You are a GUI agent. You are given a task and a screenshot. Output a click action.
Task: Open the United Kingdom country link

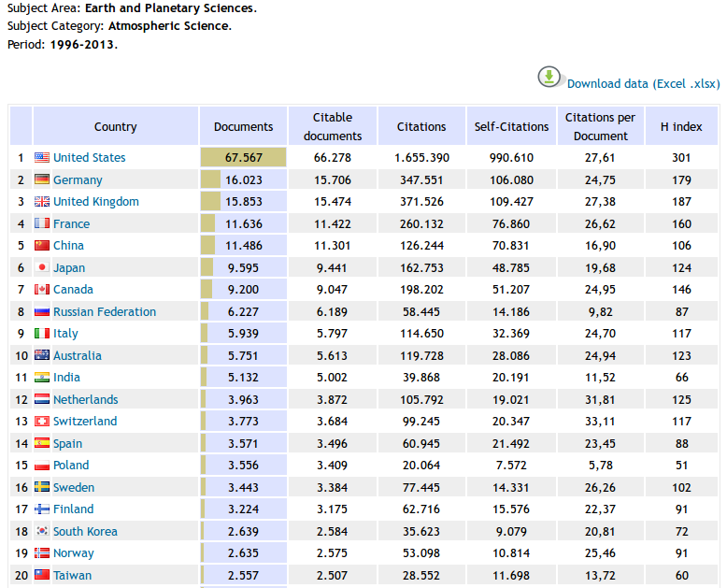click(95, 202)
